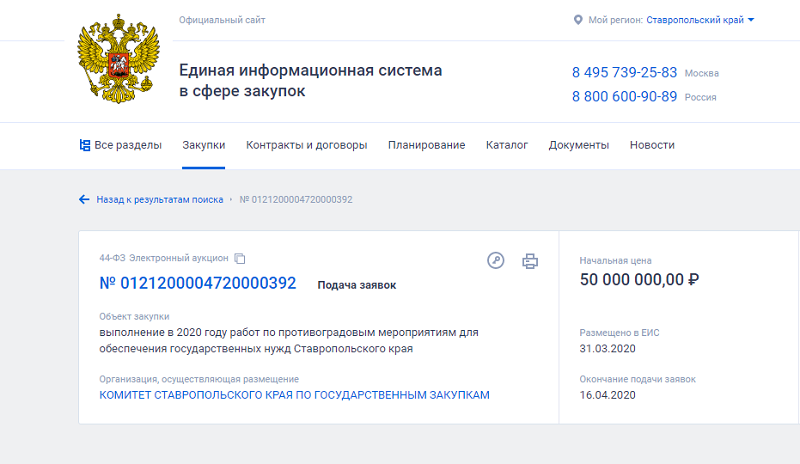This screenshot has width=800, height=464.
Task: Switch to the Закупки tab
Action: coord(204,145)
